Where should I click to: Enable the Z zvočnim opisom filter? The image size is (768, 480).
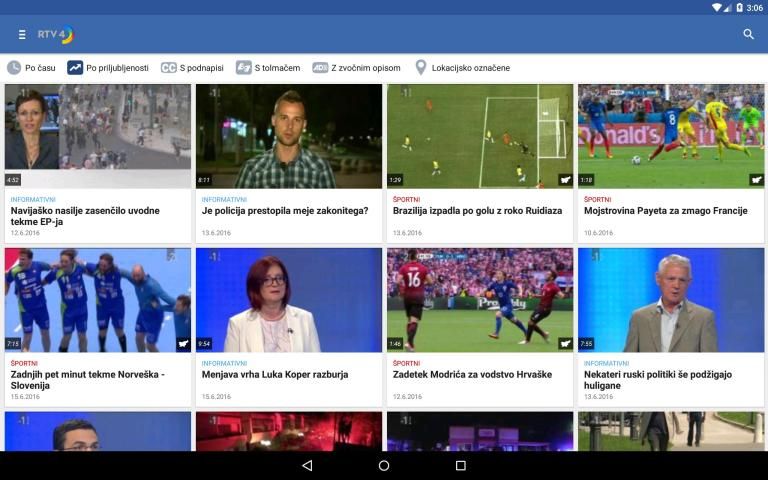pos(366,68)
